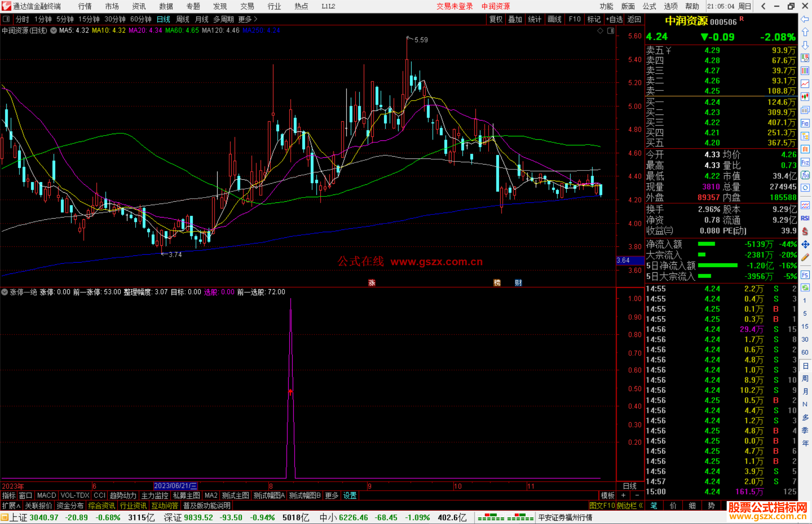The width and height of the screenshot is (812, 524).
Task: Open the 公式 menu
Action: (x=649, y=6)
